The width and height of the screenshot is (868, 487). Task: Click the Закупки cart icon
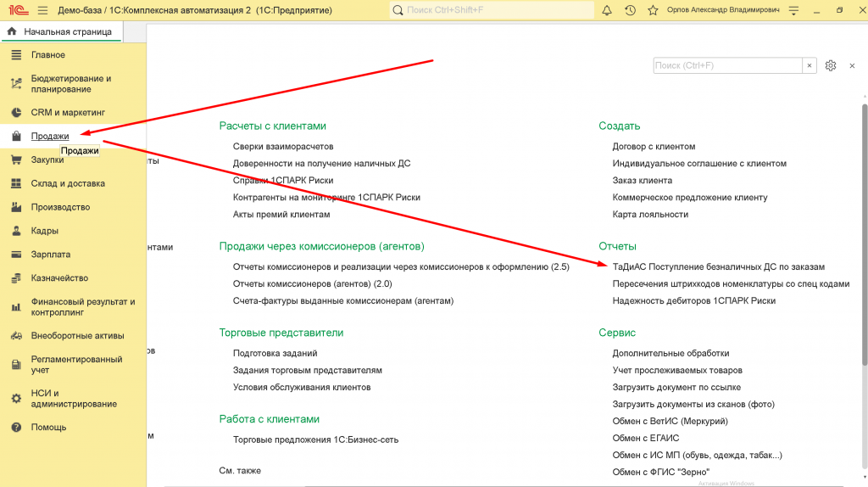coord(16,160)
